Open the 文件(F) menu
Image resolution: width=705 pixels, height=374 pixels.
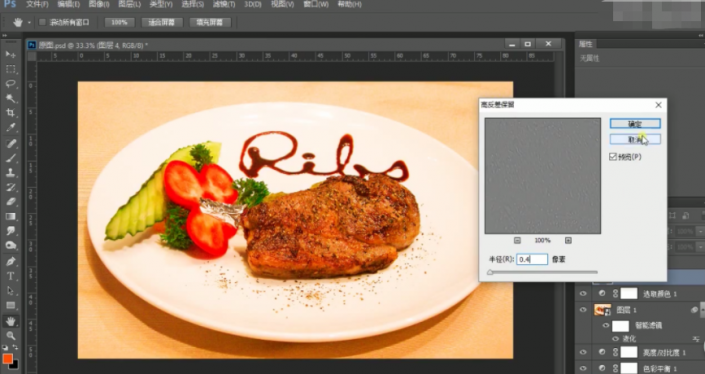pos(37,4)
